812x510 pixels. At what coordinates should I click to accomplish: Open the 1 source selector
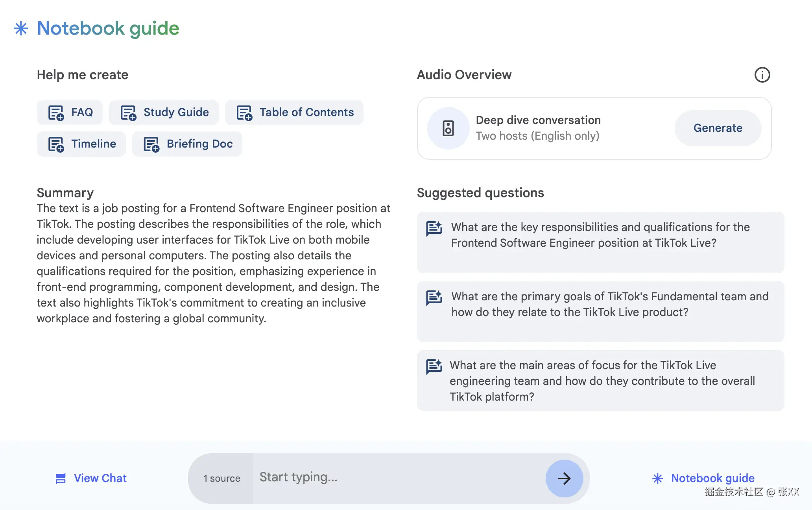[x=221, y=479]
